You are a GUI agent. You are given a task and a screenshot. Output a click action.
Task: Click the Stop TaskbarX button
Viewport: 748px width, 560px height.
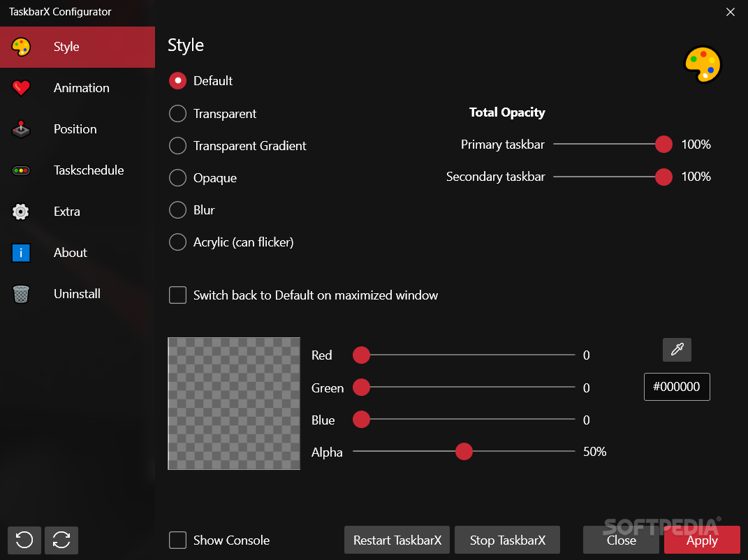507,540
